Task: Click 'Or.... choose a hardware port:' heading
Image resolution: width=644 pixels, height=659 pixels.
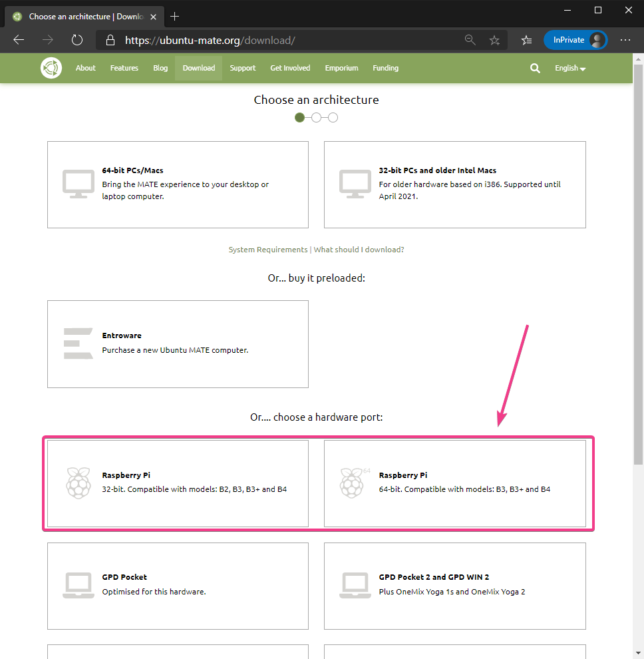Action: [316, 417]
